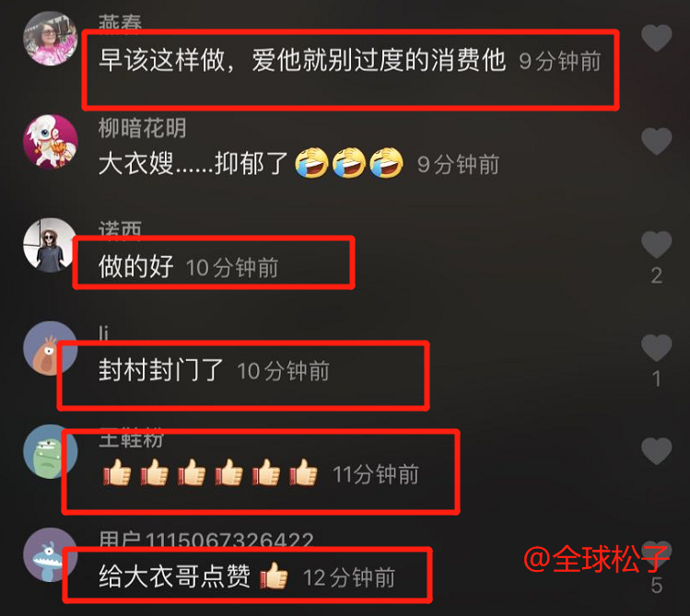Like the 封村封门了 comment
Screen dimensions: 690x616
(x=656, y=348)
